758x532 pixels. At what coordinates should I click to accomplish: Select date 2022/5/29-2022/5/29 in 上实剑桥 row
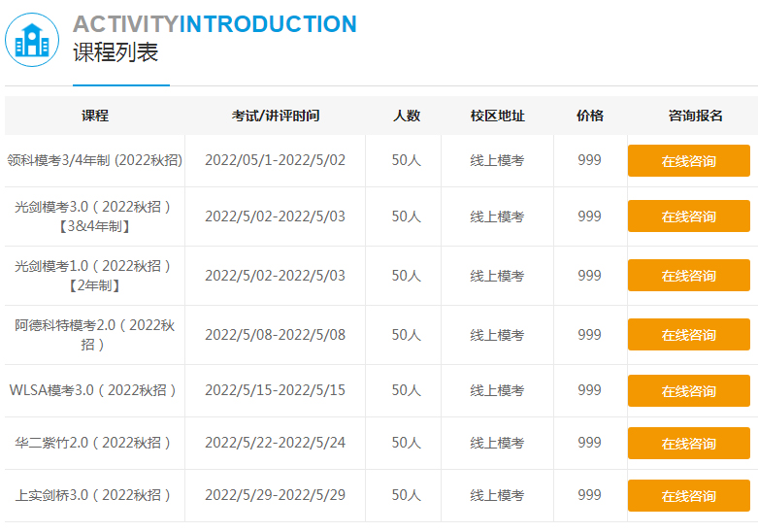(275, 495)
